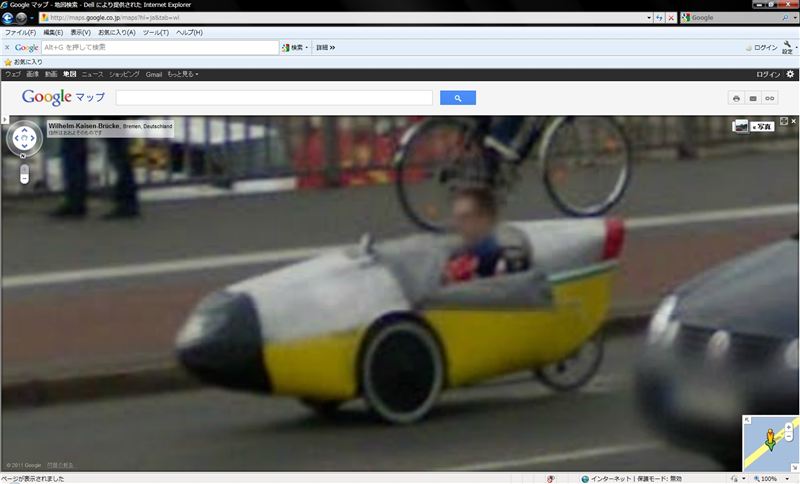Click the Google Toolbar search field

[x=160, y=47]
